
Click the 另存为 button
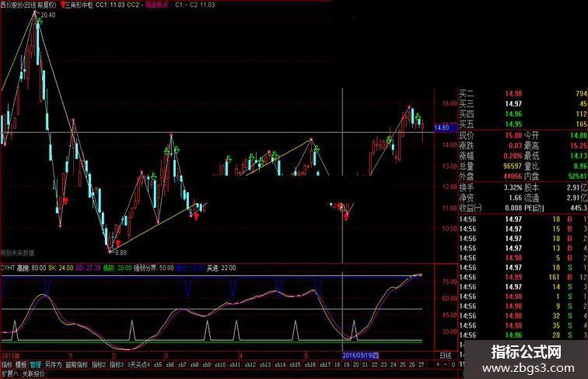pyautogui.click(x=54, y=364)
